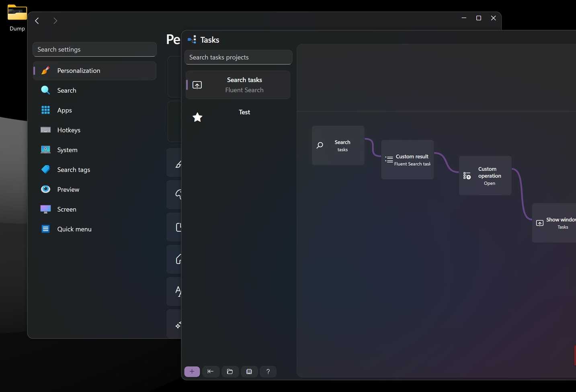Select the Custom result node
Image resolution: width=576 pixels, height=392 pixels.
tap(407, 160)
